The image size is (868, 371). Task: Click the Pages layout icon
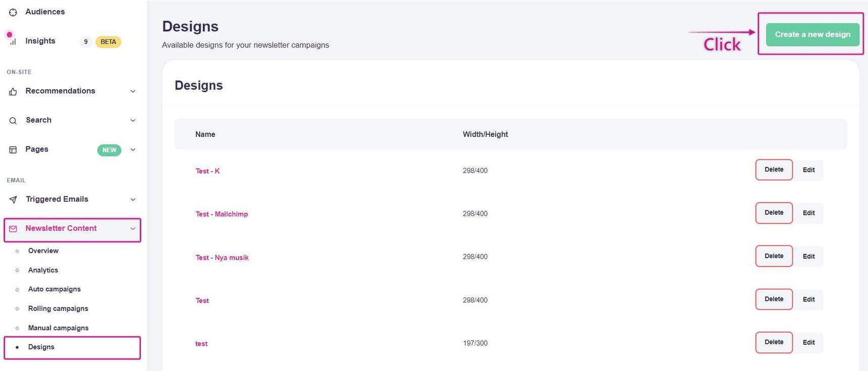13,150
